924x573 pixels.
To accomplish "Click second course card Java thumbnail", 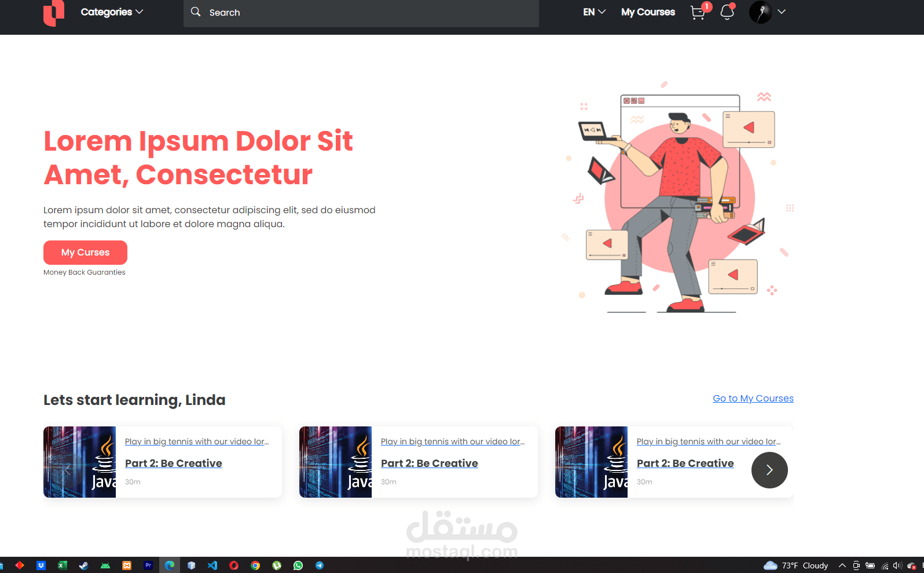I will pos(336,462).
